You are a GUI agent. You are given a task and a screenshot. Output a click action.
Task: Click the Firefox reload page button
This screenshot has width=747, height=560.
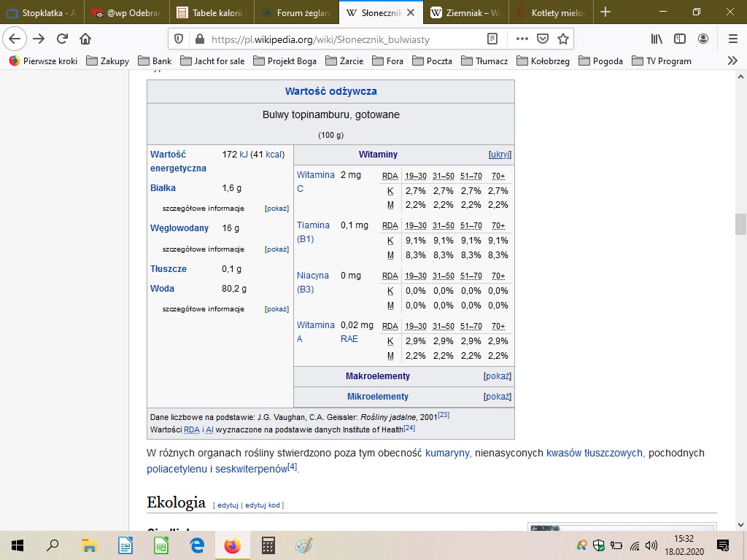click(x=62, y=39)
